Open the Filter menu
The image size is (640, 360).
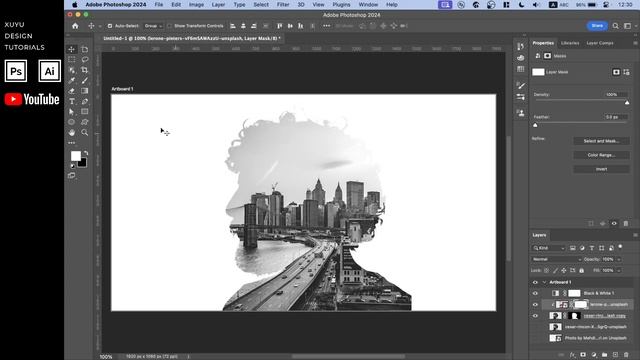click(283, 4)
